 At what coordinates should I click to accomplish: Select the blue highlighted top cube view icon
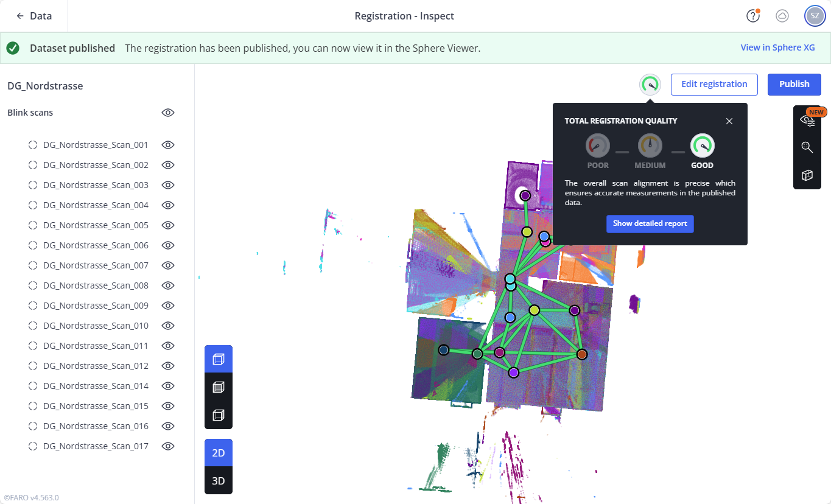point(218,359)
